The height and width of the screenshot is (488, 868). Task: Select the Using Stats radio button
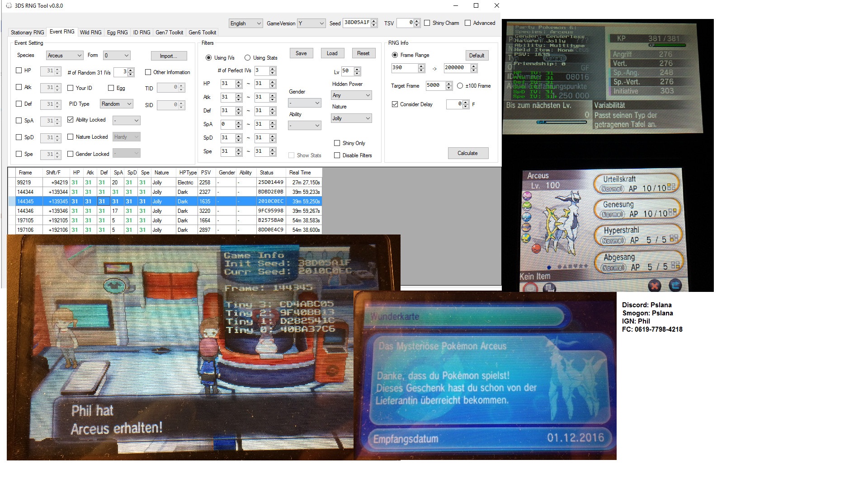(247, 58)
